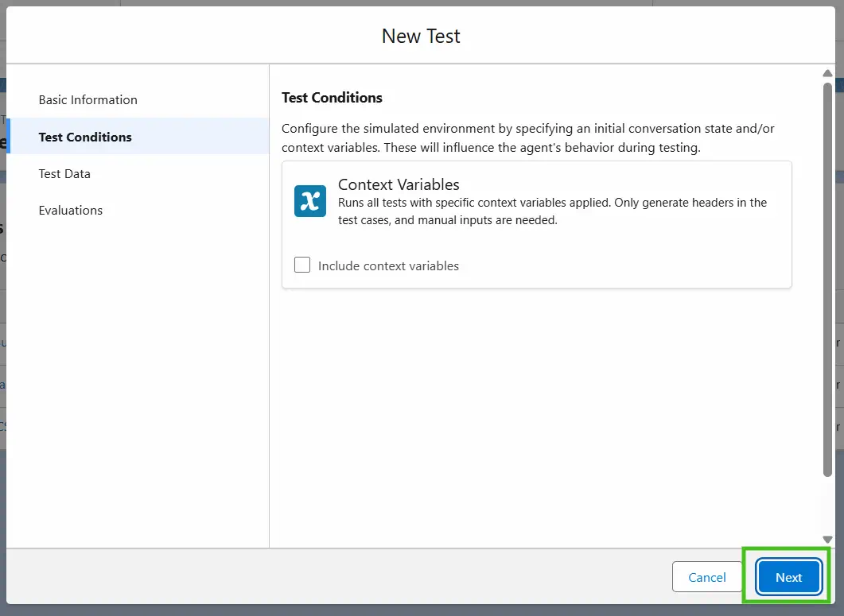This screenshot has width=844, height=616.
Task: Click the scrollbar up arrow
Action: pyautogui.click(x=827, y=73)
